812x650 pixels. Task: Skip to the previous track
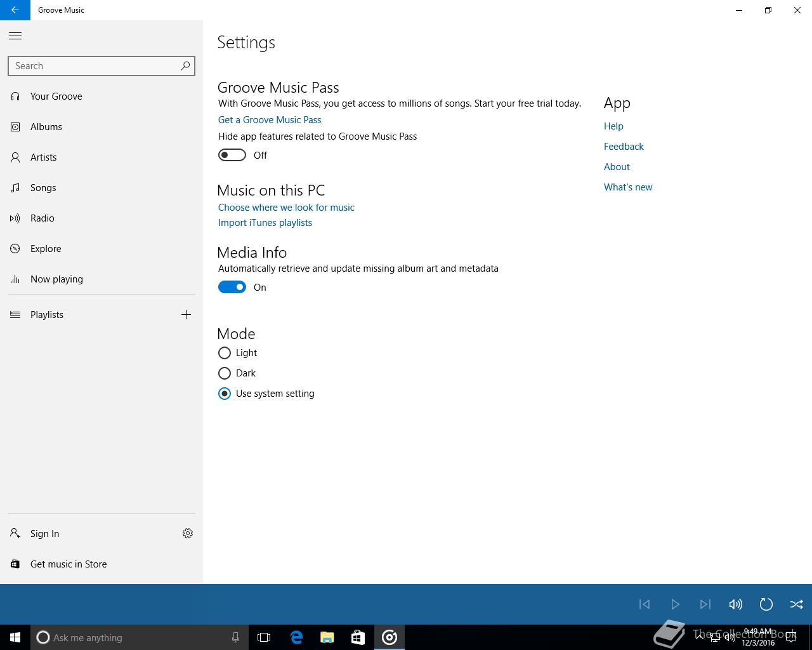[645, 604]
